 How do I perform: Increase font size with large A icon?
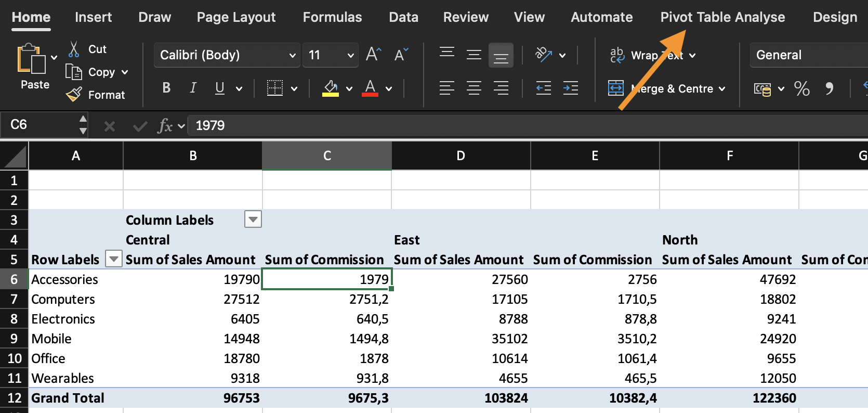(373, 55)
